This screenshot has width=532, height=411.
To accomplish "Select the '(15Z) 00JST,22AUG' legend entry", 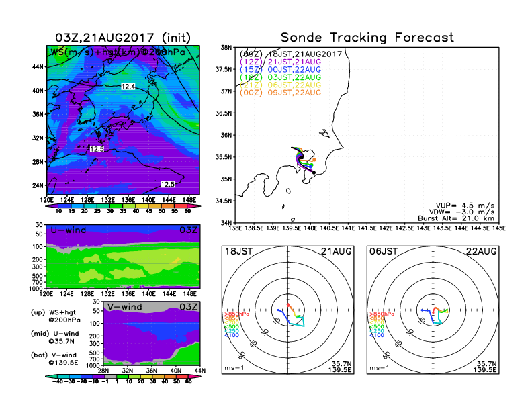I will 280,70.
